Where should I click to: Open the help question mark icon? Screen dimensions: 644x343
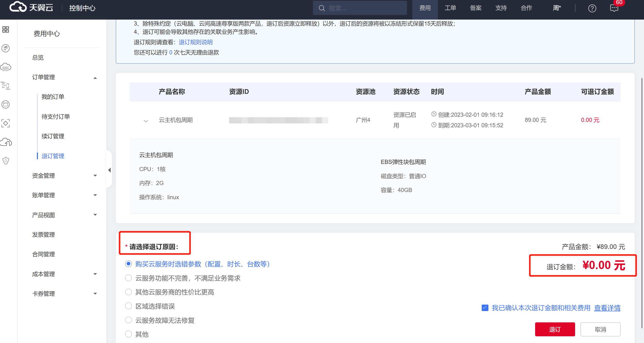592,8
